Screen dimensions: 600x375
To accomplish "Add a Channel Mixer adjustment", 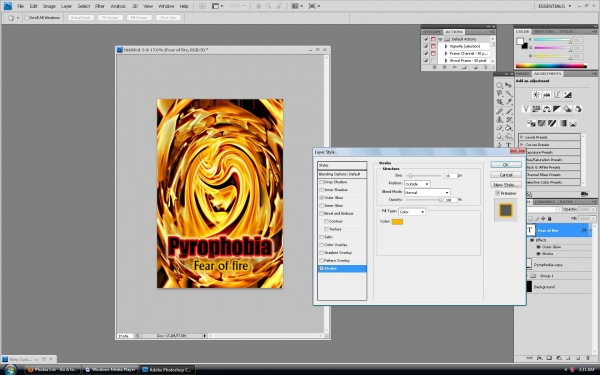I will pyautogui.click(x=578, y=109).
